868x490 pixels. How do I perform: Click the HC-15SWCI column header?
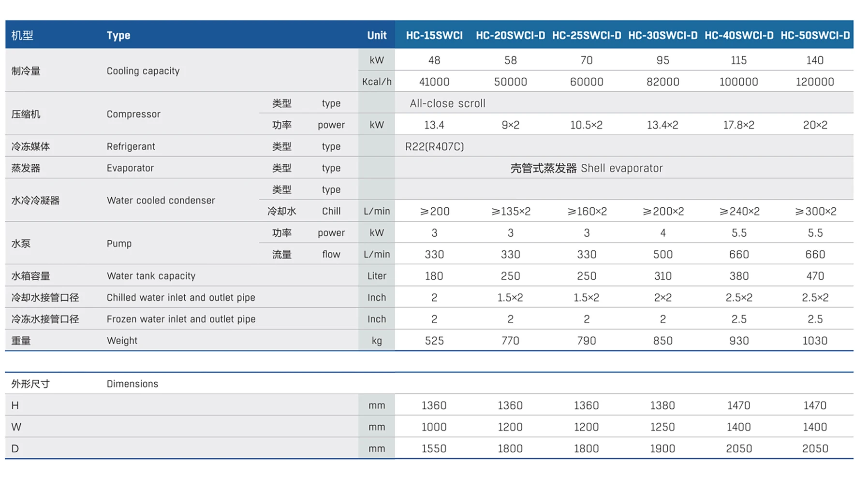434,35
